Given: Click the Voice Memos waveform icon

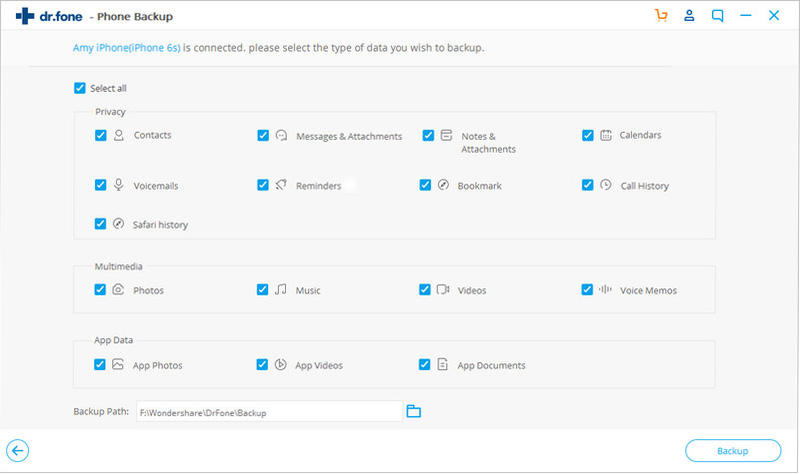Looking at the screenshot, I should click(605, 289).
